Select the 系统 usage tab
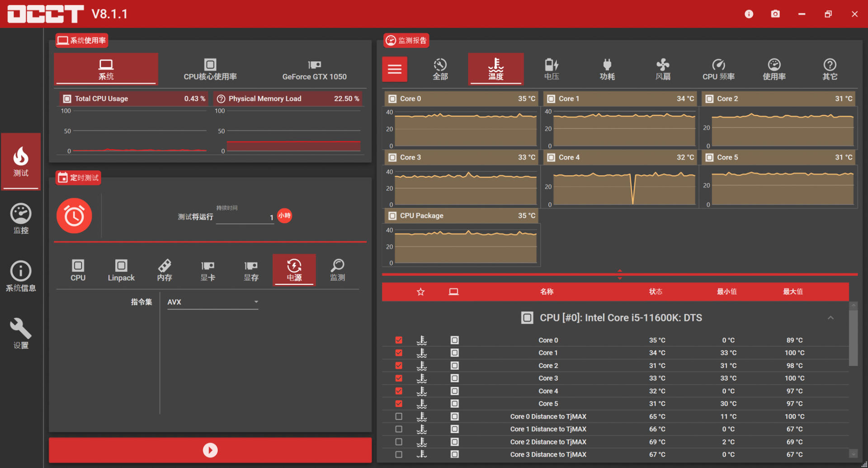This screenshot has width=868, height=468. click(106, 69)
